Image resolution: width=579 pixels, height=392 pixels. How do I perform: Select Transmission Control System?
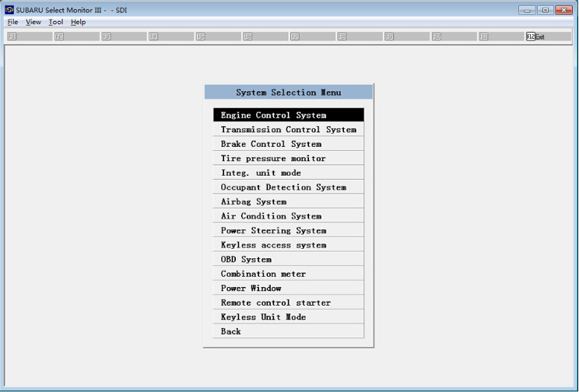click(x=289, y=129)
